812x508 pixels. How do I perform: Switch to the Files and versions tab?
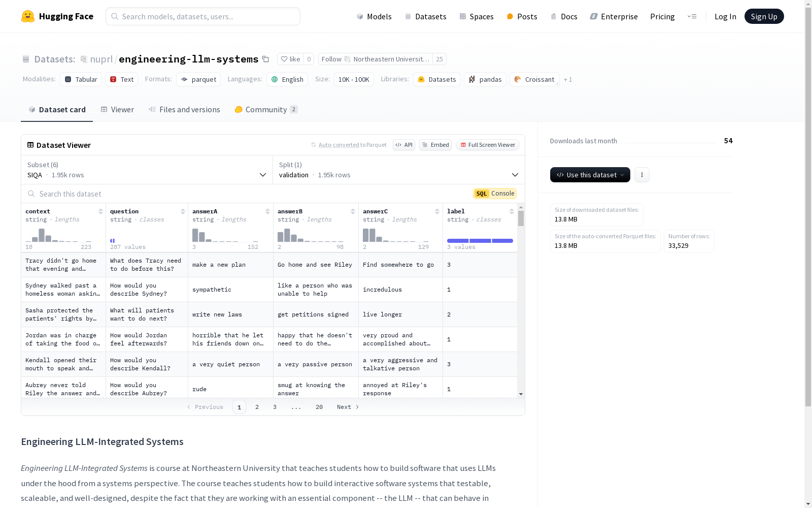point(184,110)
